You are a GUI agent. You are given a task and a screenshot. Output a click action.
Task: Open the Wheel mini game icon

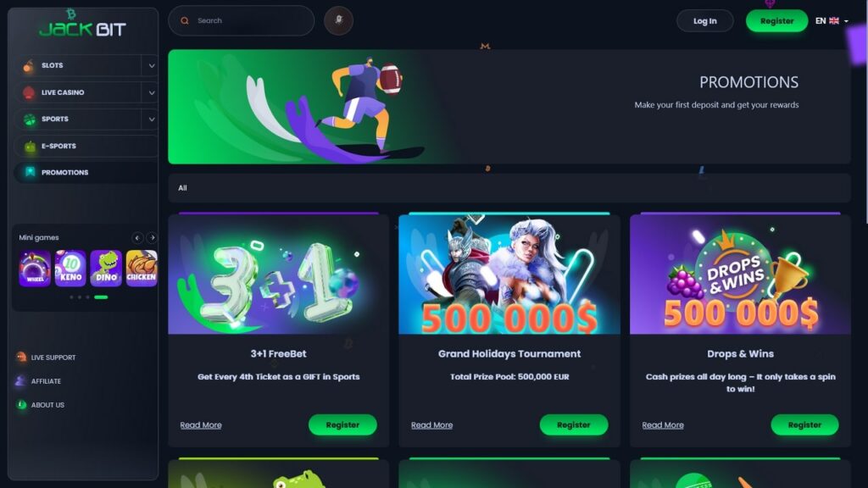[x=35, y=269]
